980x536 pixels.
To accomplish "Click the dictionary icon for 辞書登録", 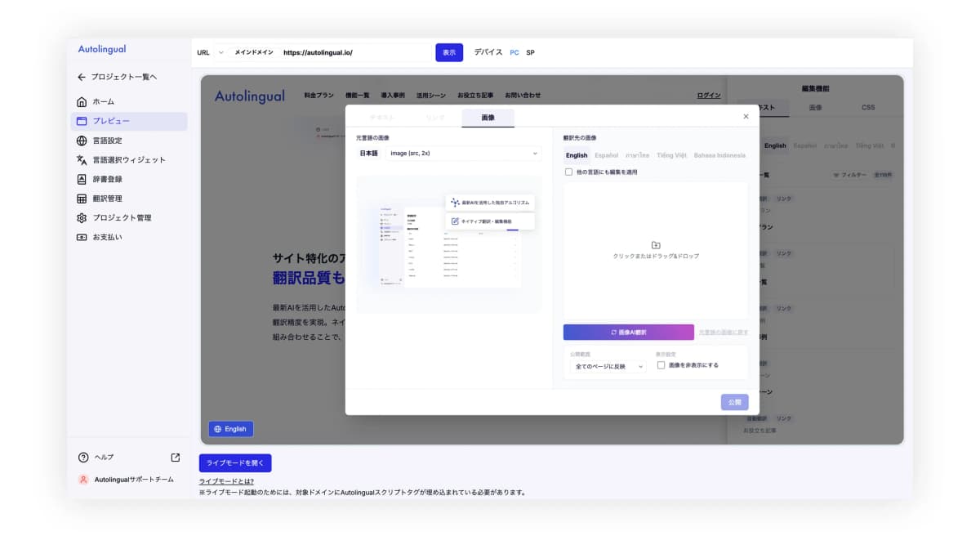I will click(x=82, y=179).
